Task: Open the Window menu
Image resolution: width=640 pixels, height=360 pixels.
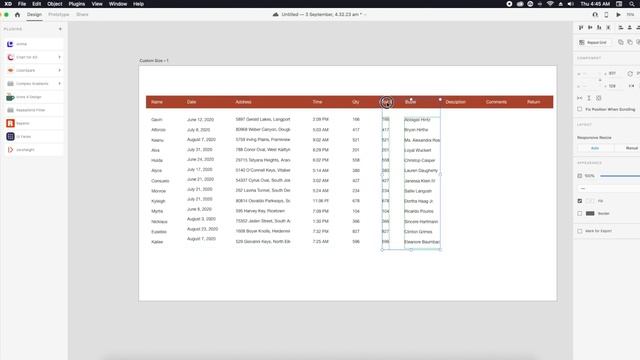Action: (x=118, y=4)
